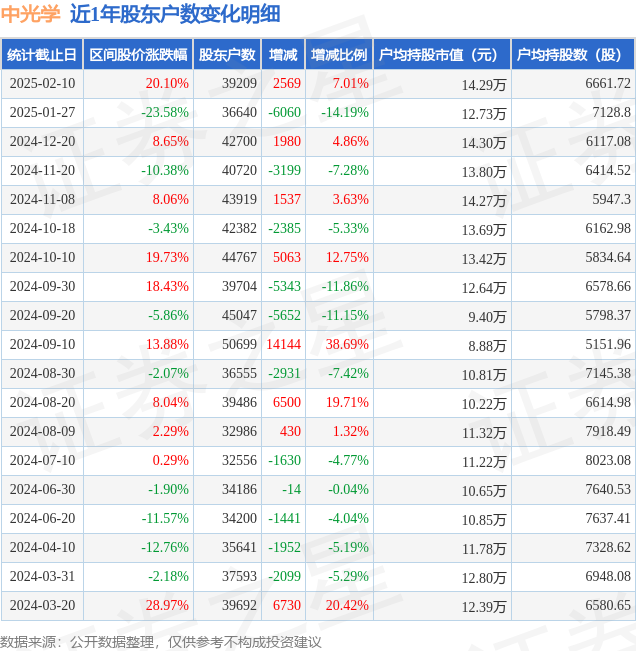Click the date cell 2024-11-08
Image resolution: width=636 pixels, height=651 pixels.
42,199
